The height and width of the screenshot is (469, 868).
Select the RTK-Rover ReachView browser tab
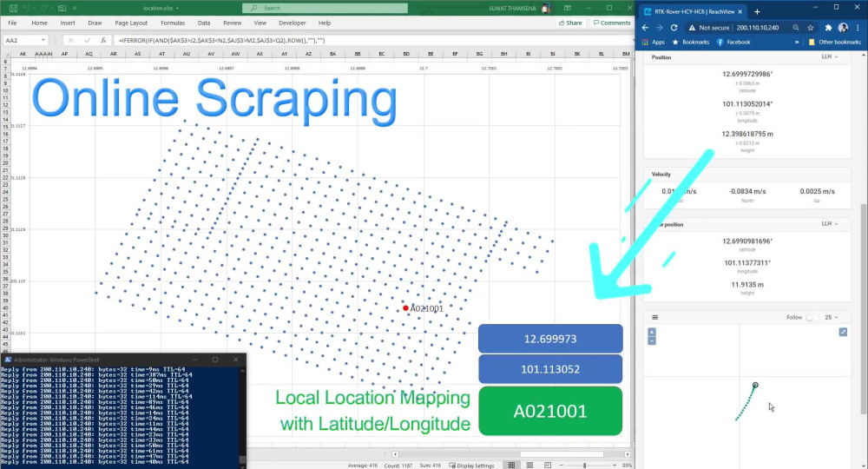[x=691, y=11]
